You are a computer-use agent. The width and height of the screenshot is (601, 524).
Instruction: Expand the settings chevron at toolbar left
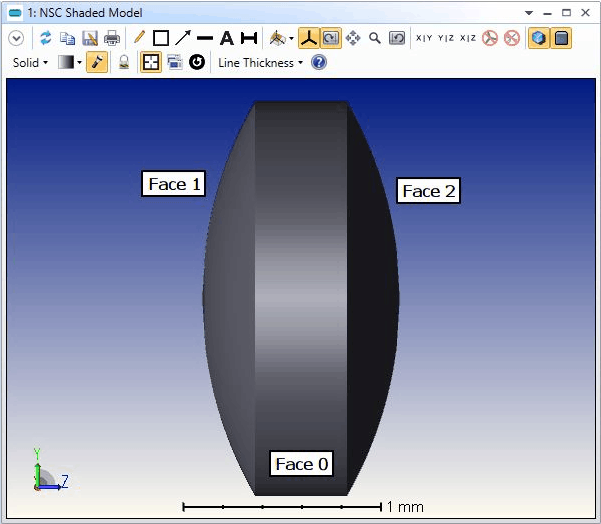tap(16, 38)
